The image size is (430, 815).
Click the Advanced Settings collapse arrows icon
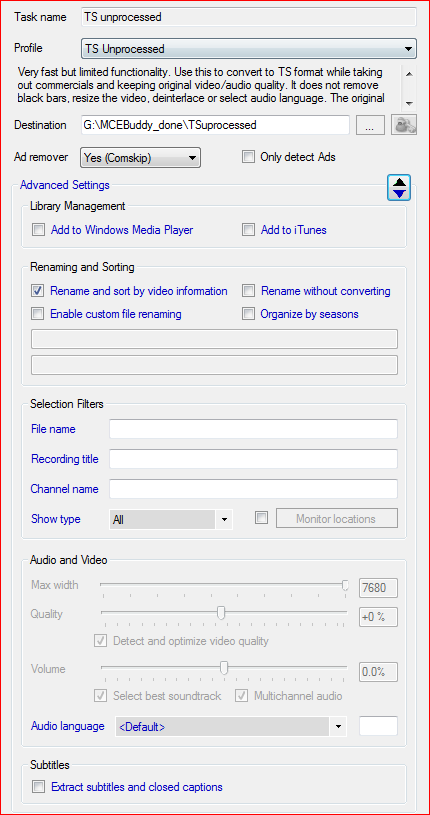pos(399,188)
